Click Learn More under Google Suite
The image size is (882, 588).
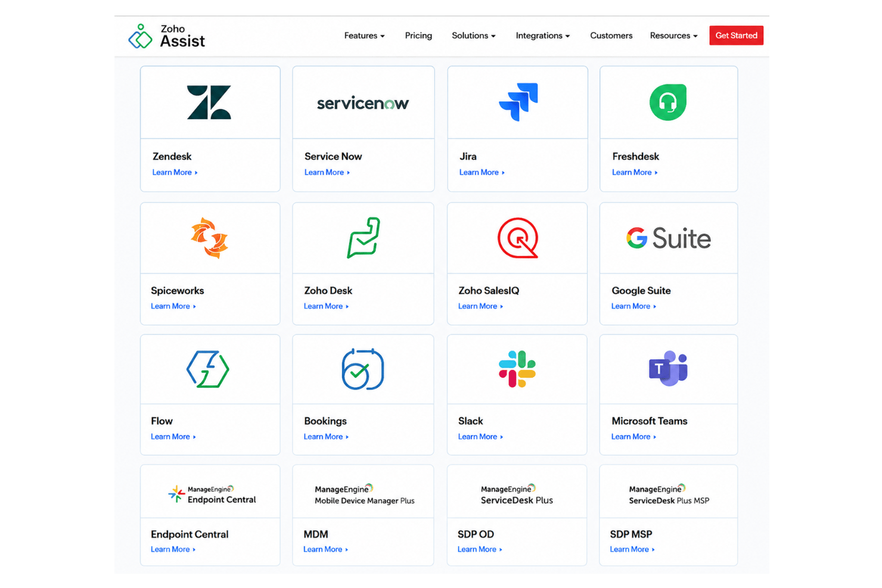633,306
